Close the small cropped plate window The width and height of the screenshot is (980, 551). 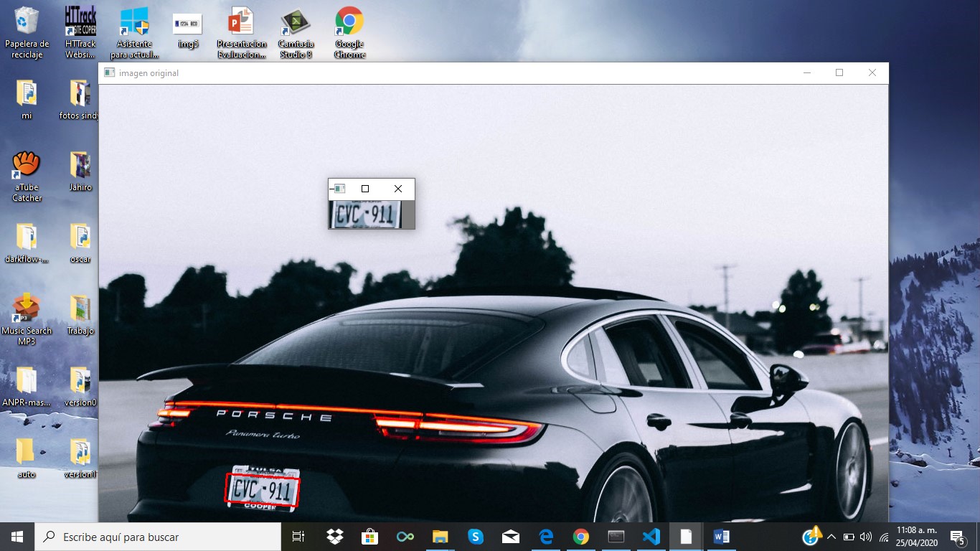[x=398, y=189]
